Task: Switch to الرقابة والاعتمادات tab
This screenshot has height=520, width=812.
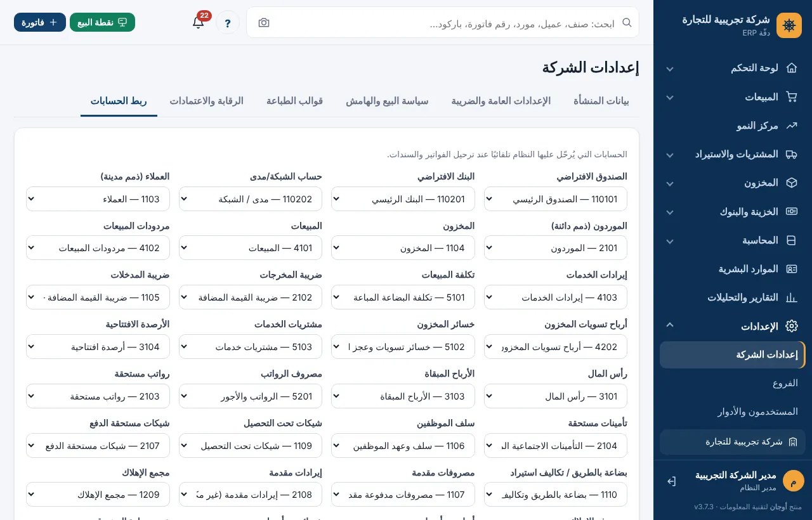Action: [206, 101]
